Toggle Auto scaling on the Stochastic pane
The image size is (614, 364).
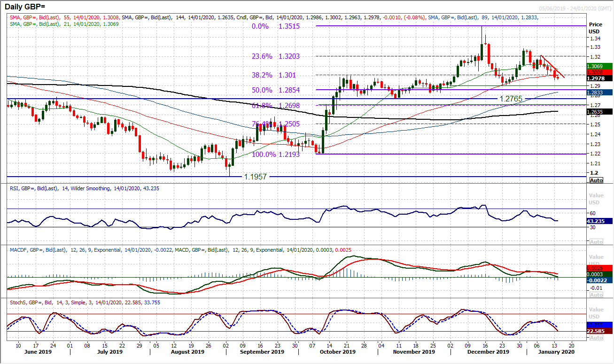(596, 337)
